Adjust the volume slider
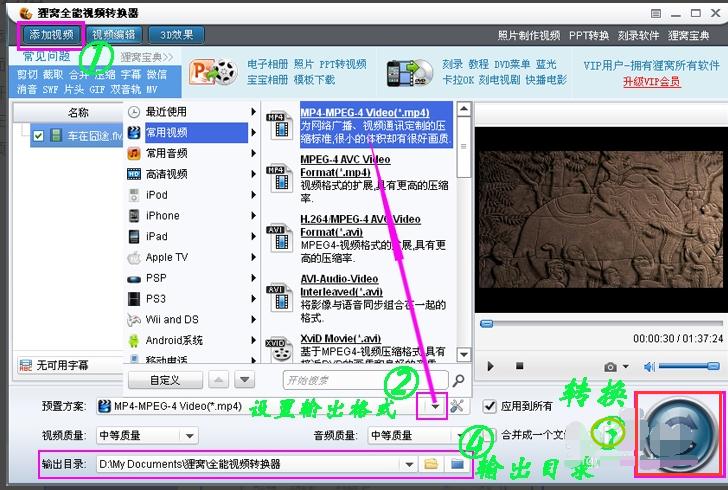Screen dimensions: 728x490 [x=689, y=366]
